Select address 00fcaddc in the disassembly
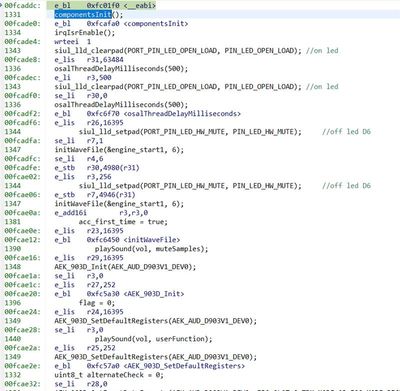 coord(22,6)
